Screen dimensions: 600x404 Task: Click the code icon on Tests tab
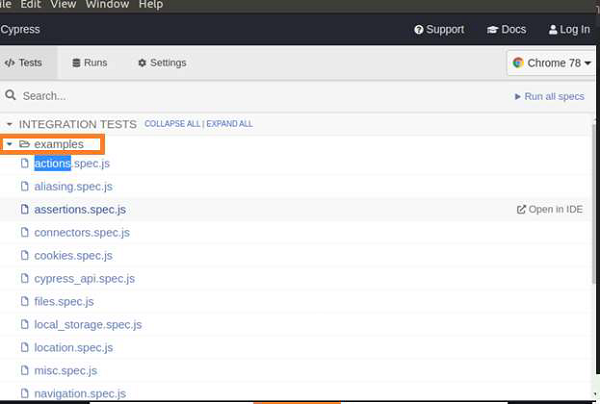10,63
